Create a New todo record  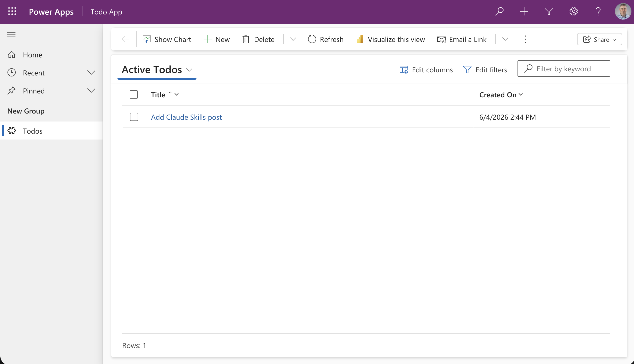(x=216, y=39)
